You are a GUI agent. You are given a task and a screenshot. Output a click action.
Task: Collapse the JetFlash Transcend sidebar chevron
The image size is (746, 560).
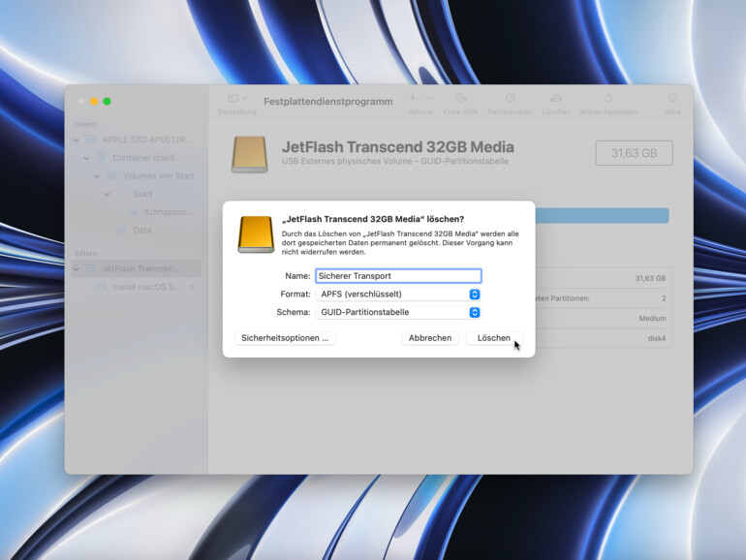pos(77,269)
